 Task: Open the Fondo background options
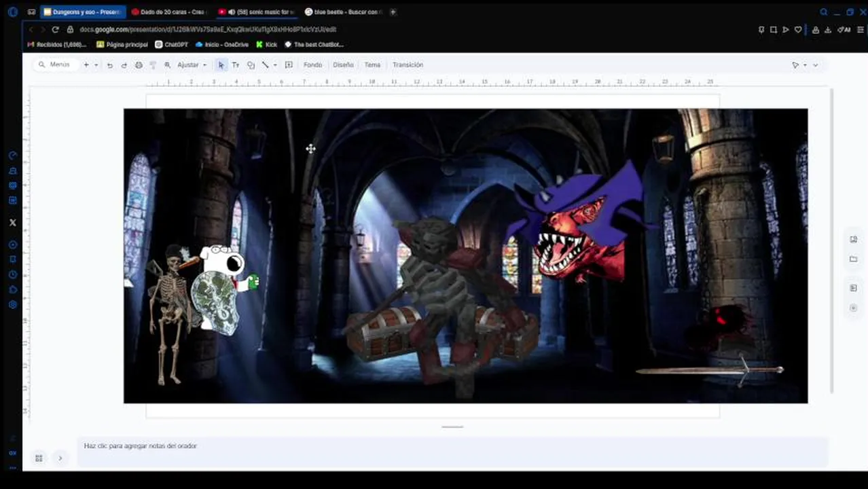coord(312,65)
